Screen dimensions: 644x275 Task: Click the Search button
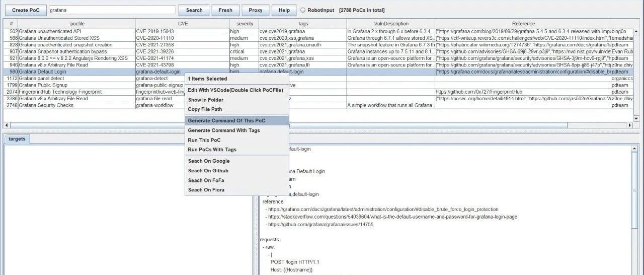[194, 10]
